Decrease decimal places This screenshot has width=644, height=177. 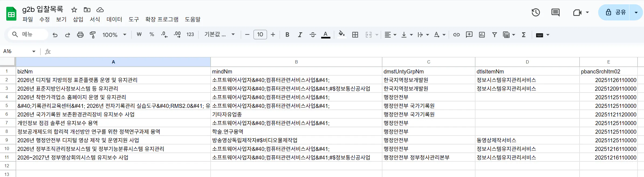tap(164, 34)
